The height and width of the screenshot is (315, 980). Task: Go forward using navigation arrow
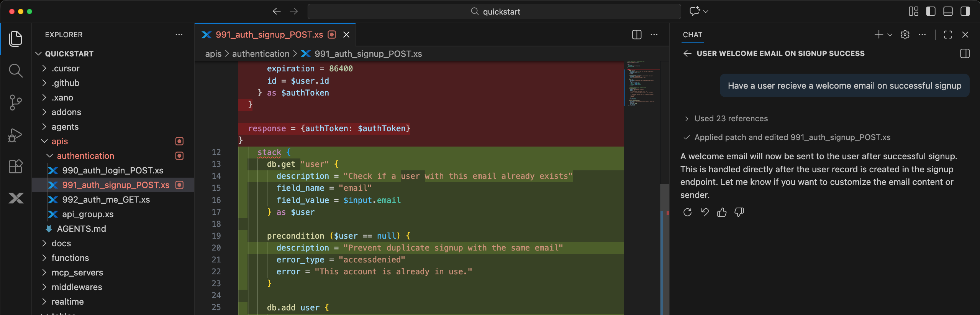coord(294,12)
